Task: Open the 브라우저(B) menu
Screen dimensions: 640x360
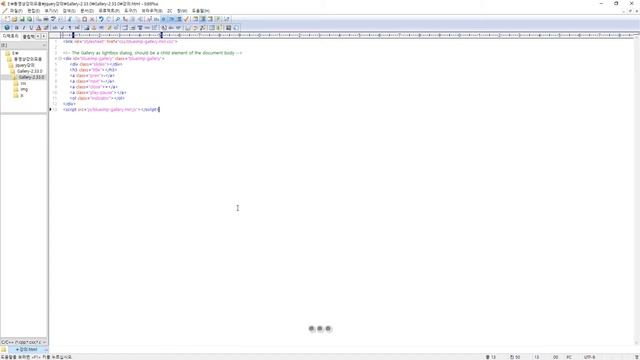Action: [x=152, y=11]
